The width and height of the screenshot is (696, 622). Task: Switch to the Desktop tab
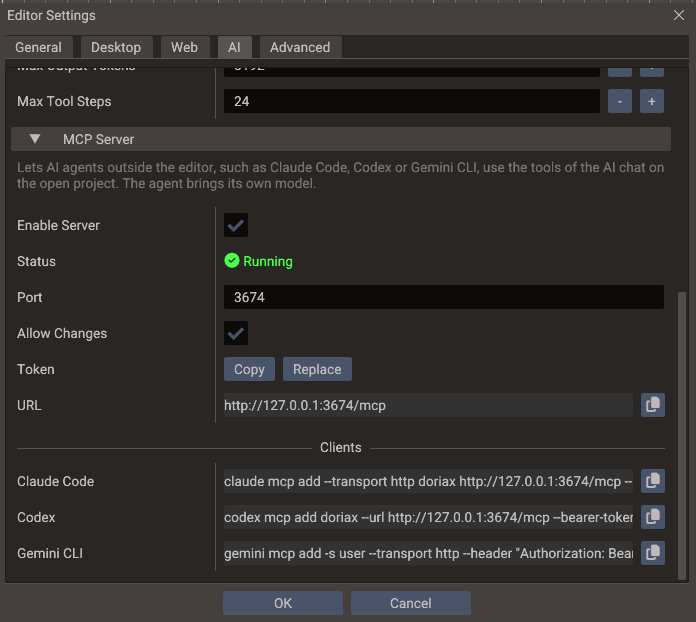click(x=116, y=47)
